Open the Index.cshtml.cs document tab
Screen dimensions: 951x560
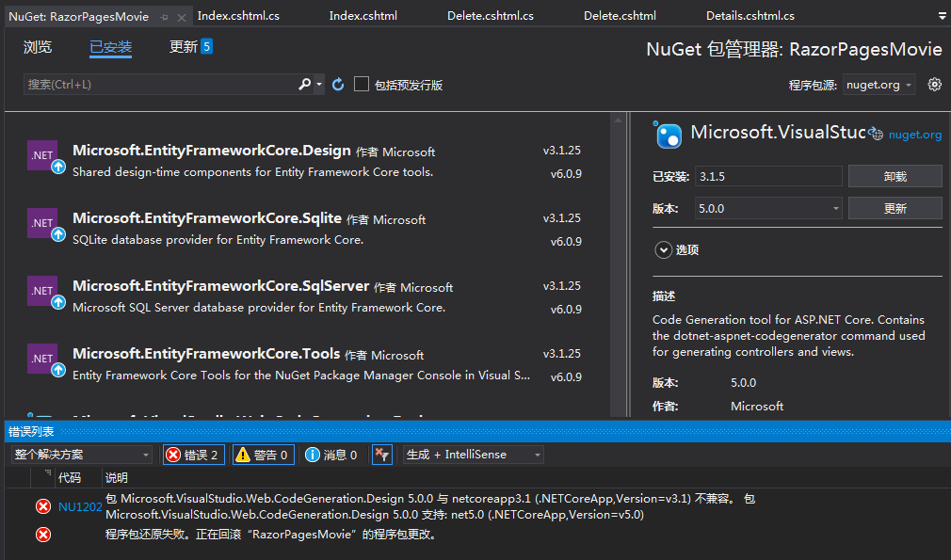(x=238, y=16)
